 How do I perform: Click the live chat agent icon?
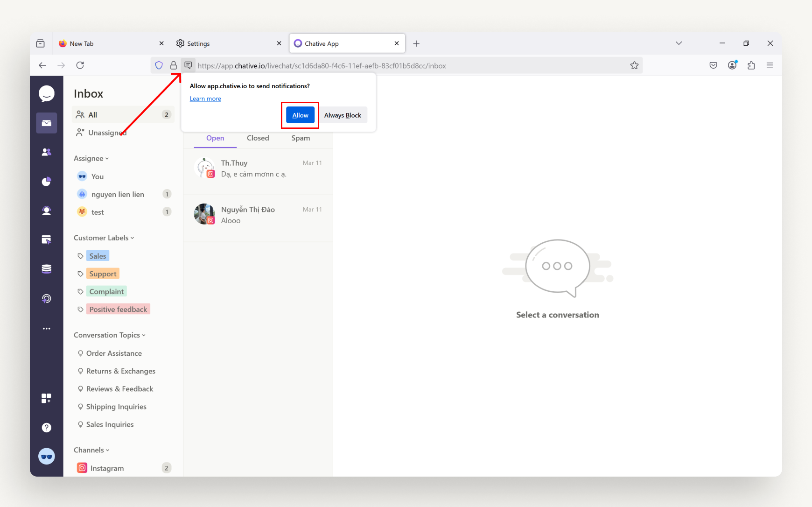[x=47, y=211]
